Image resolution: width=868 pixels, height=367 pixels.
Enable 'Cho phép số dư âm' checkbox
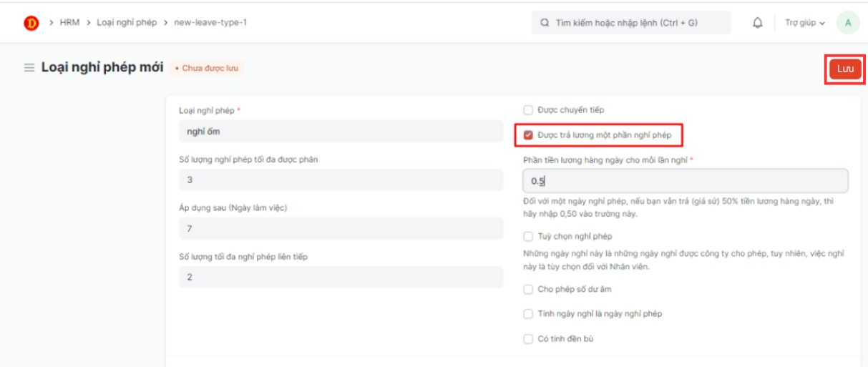[x=528, y=290]
